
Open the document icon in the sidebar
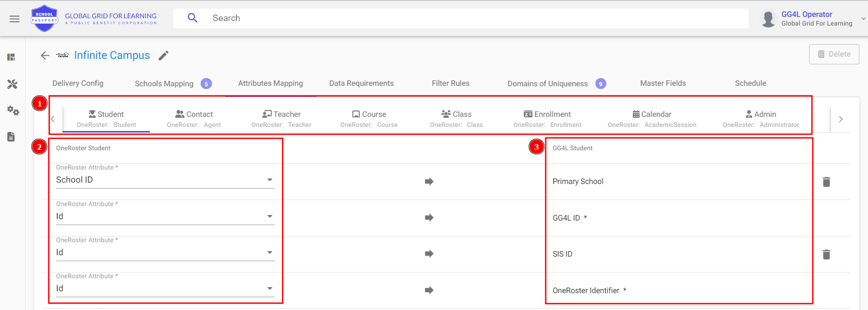click(11, 137)
